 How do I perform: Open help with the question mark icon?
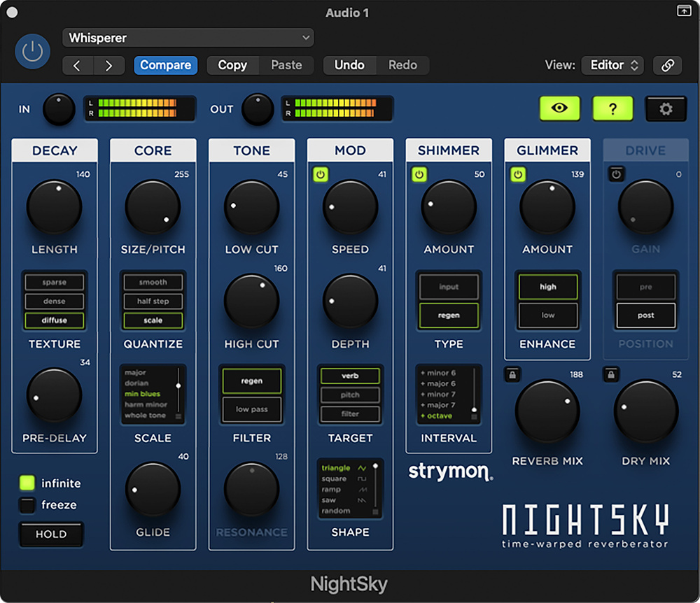pos(612,108)
